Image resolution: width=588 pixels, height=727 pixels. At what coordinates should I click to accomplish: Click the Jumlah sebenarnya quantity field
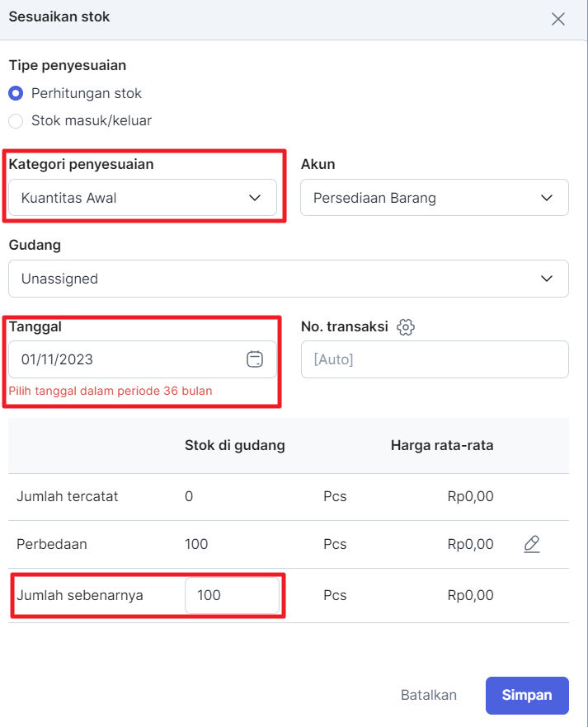click(233, 595)
